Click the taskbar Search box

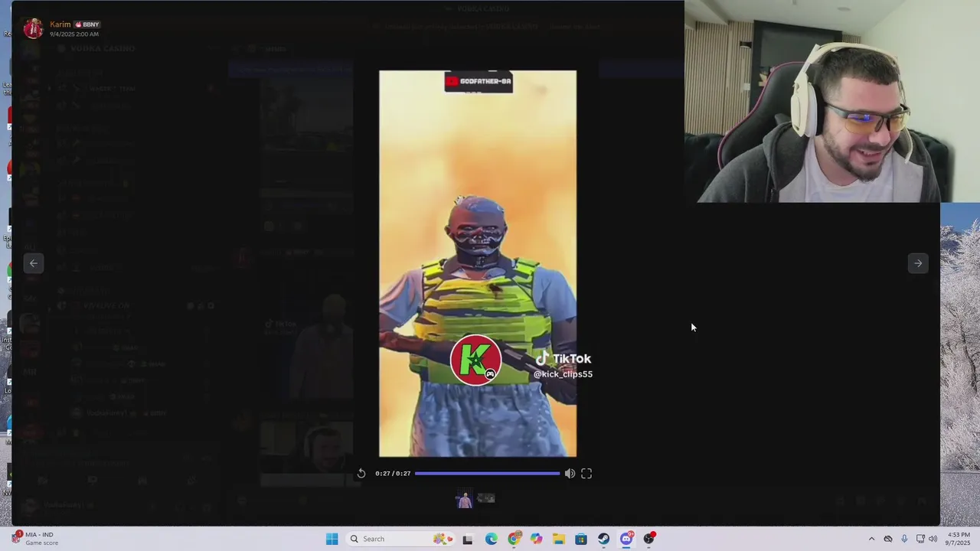tap(399, 539)
